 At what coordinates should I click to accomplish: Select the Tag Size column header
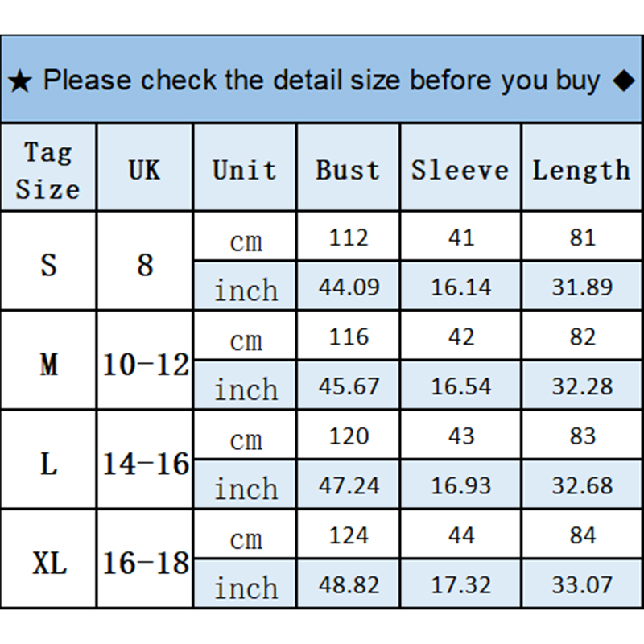pyautogui.click(x=48, y=170)
